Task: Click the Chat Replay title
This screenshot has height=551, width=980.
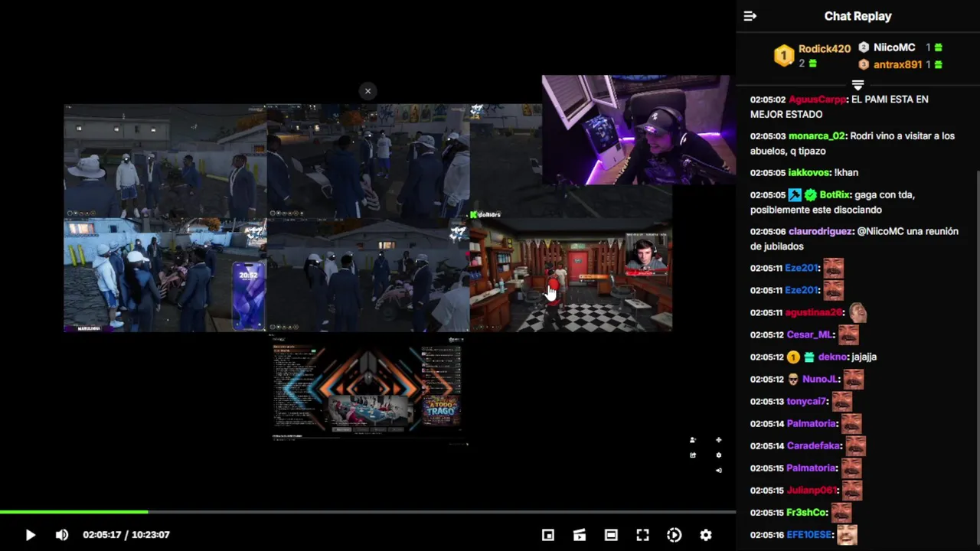Action: point(857,16)
